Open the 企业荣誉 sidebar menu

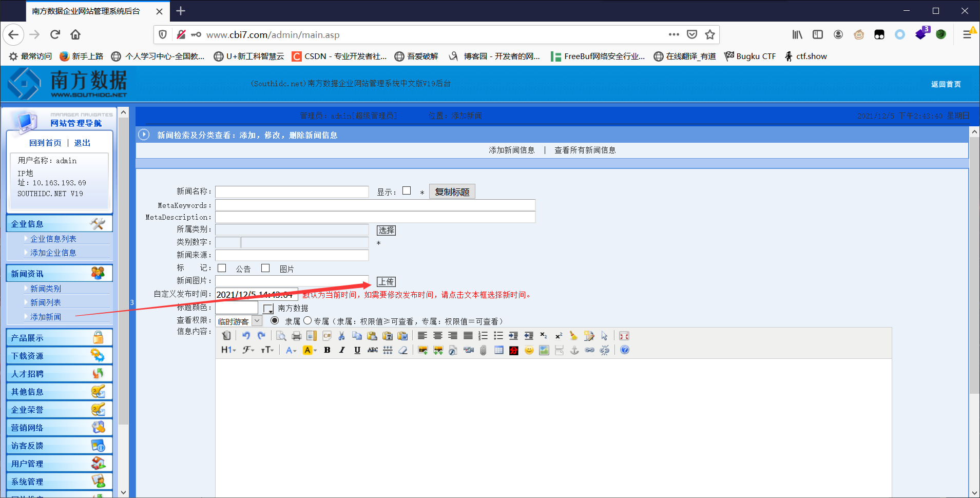click(x=60, y=410)
